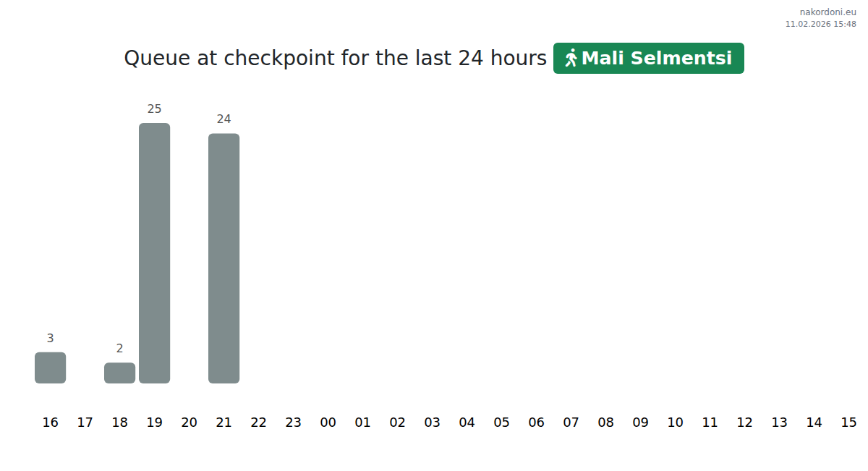This screenshot has width=868, height=471.
Task: Select the 00 midnight axis label
Action: point(328,423)
